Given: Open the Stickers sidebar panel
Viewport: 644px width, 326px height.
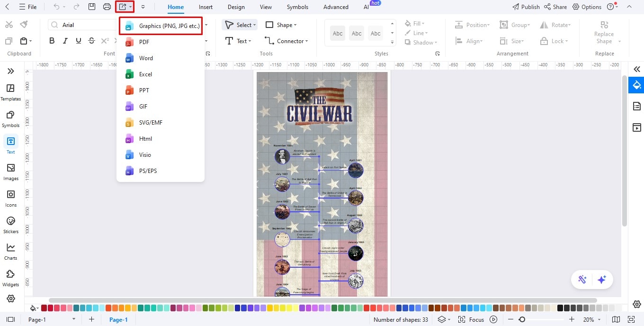Looking at the screenshot, I should (10, 225).
